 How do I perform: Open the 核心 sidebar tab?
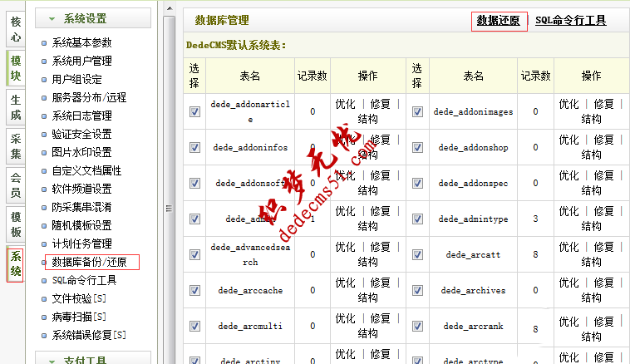[x=16, y=29]
